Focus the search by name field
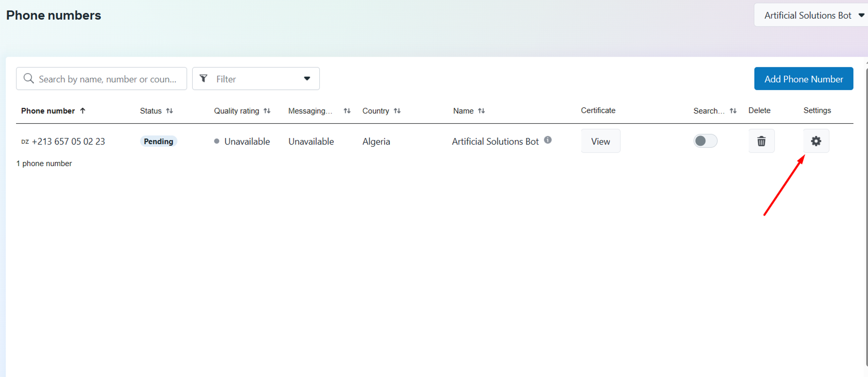 (x=102, y=79)
